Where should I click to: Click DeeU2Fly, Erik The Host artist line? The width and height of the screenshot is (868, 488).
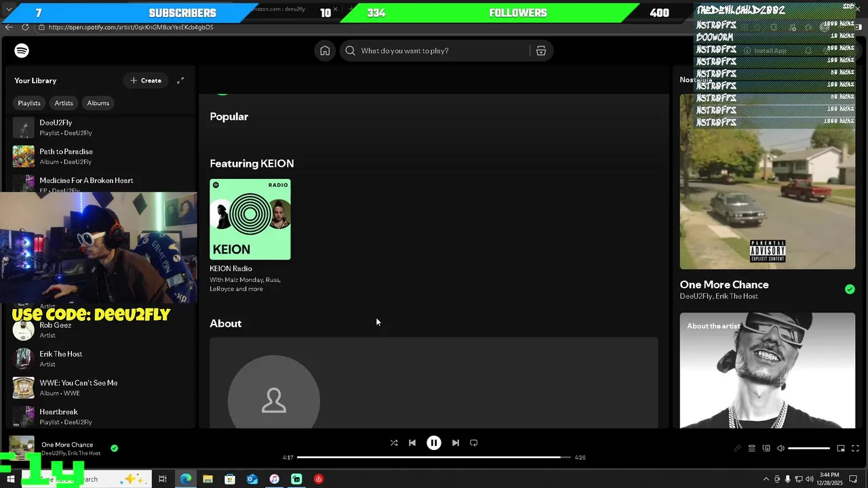(x=719, y=296)
